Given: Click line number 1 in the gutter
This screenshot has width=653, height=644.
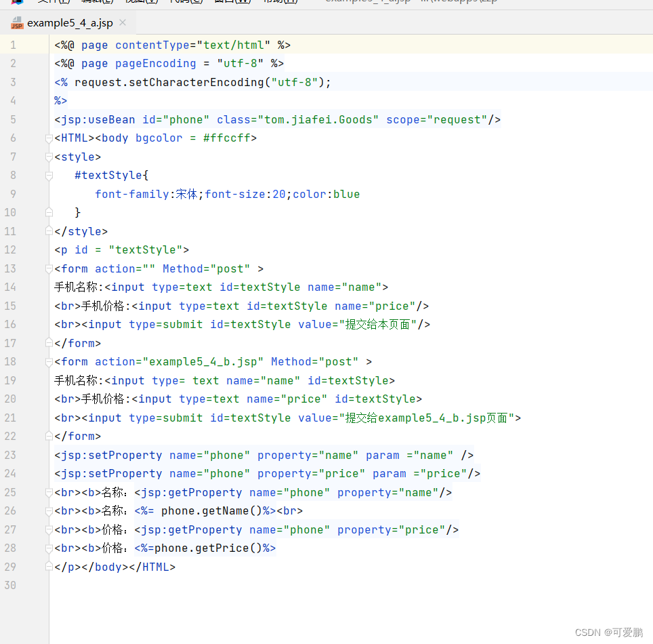Looking at the screenshot, I should pyautogui.click(x=13, y=45).
